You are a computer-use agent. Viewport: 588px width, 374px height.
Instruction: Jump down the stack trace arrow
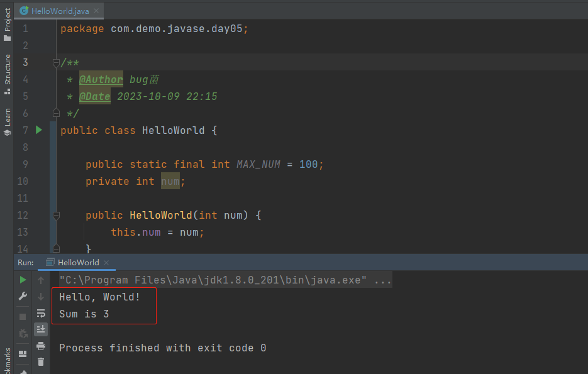41,296
